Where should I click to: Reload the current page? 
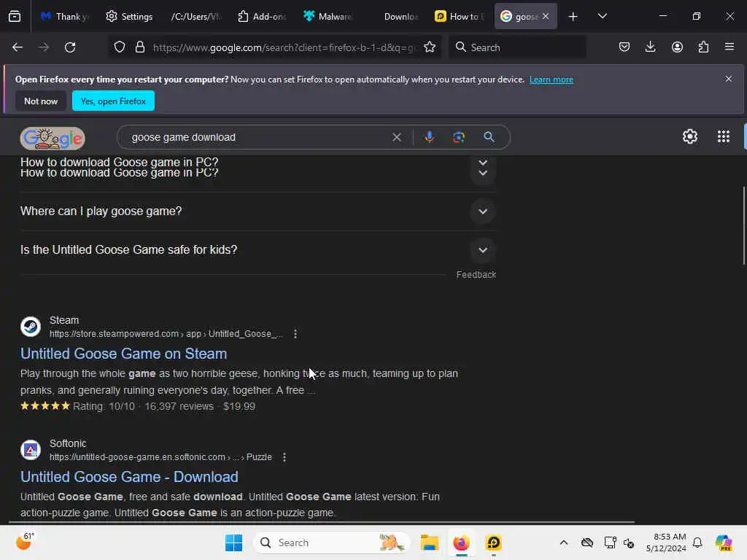(x=70, y=47)
